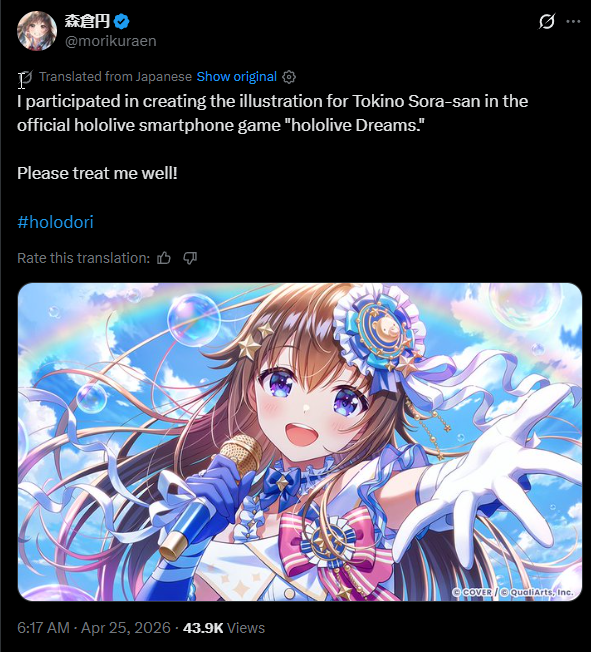Open the Tokino Sora illustration image
This screenshot has width=591, height=652.
(299, 442)
